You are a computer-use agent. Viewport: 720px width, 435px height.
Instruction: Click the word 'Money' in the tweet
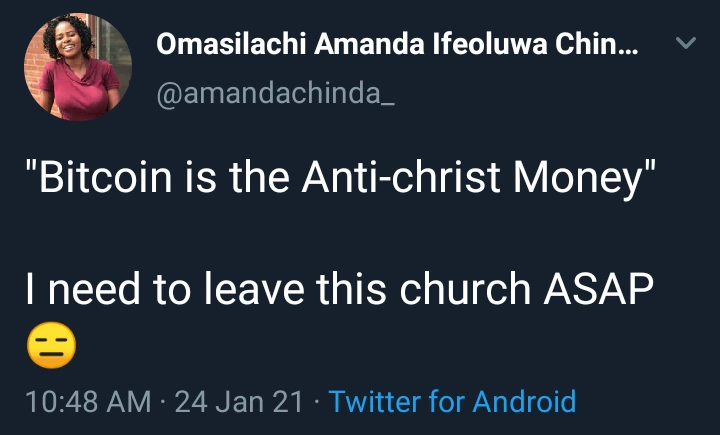(577, 179)
